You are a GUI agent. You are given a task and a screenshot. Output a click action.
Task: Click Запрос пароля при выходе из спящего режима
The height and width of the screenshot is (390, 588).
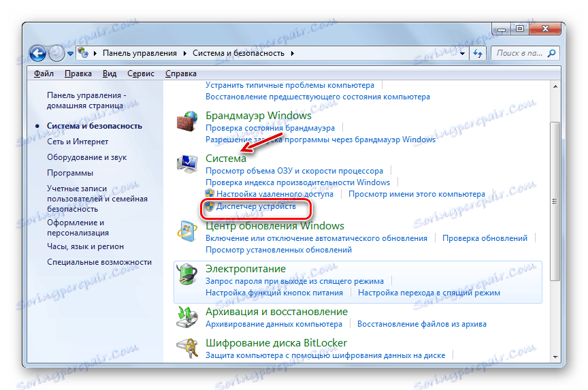[295, 281]
